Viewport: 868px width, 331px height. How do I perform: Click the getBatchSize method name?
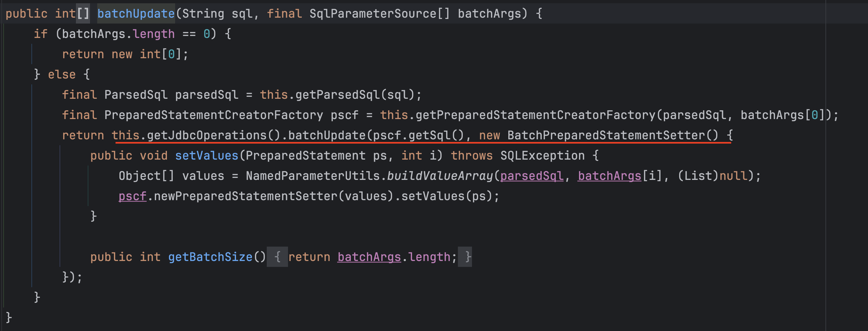pyautogui.click(x=210, y=257)
